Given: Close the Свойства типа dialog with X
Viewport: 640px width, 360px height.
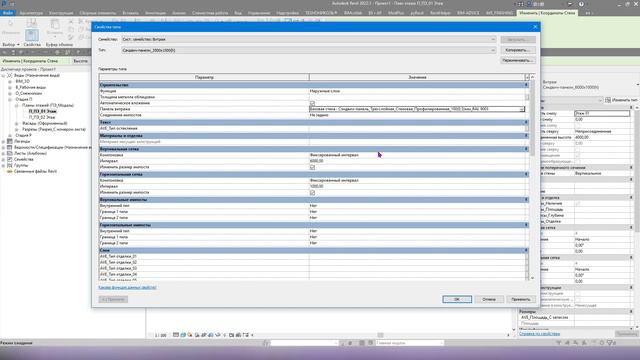Looking at the screenshot, I should 535,27.
